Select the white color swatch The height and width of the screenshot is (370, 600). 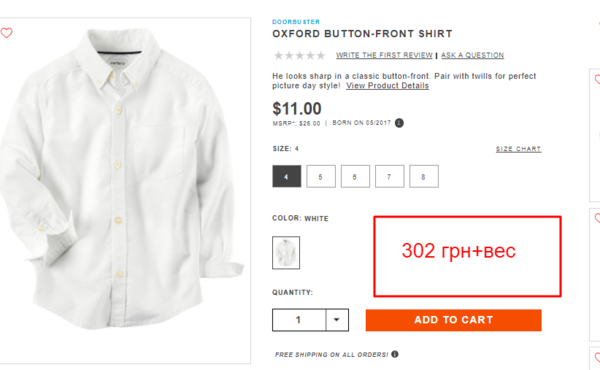(x=286, y=253)
